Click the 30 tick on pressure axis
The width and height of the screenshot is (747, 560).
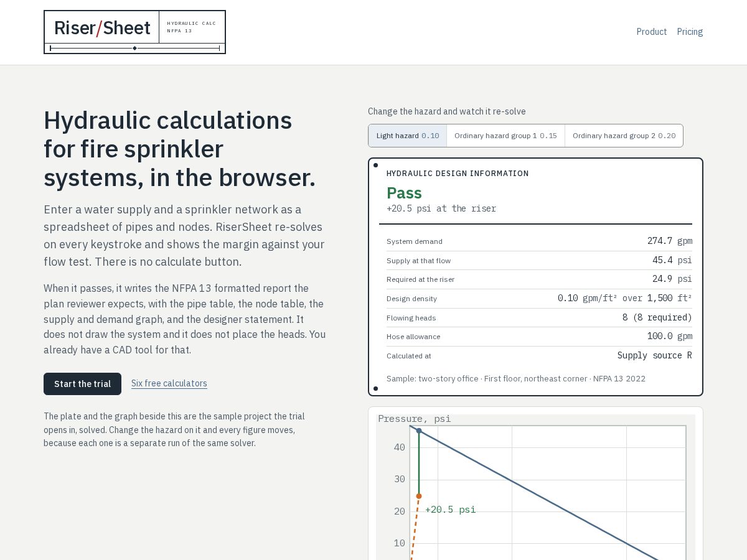pos(399,479)
